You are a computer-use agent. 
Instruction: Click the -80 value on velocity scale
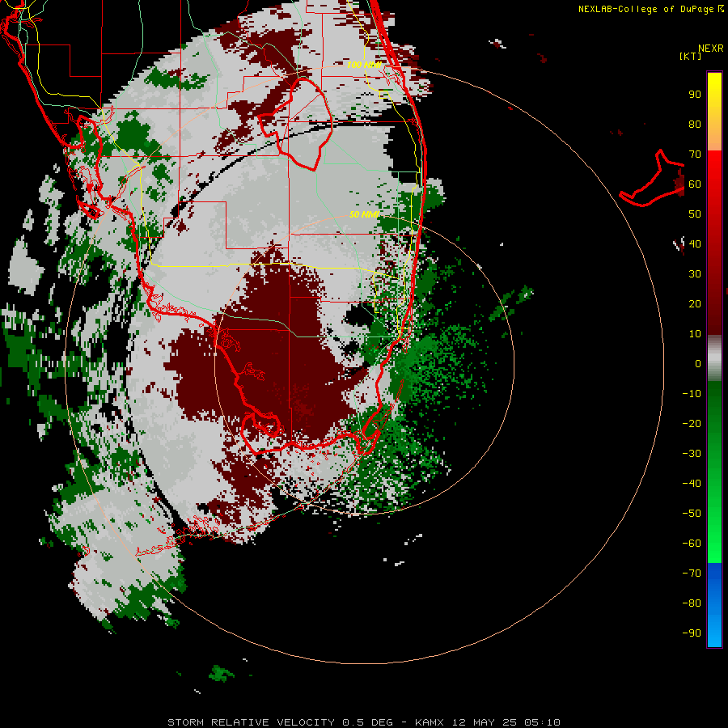pyautogui.click(x=692, y=603)
